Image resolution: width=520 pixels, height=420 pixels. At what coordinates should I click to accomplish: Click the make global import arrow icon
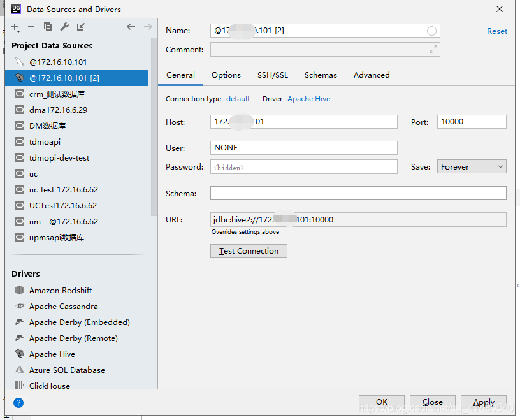80,27
